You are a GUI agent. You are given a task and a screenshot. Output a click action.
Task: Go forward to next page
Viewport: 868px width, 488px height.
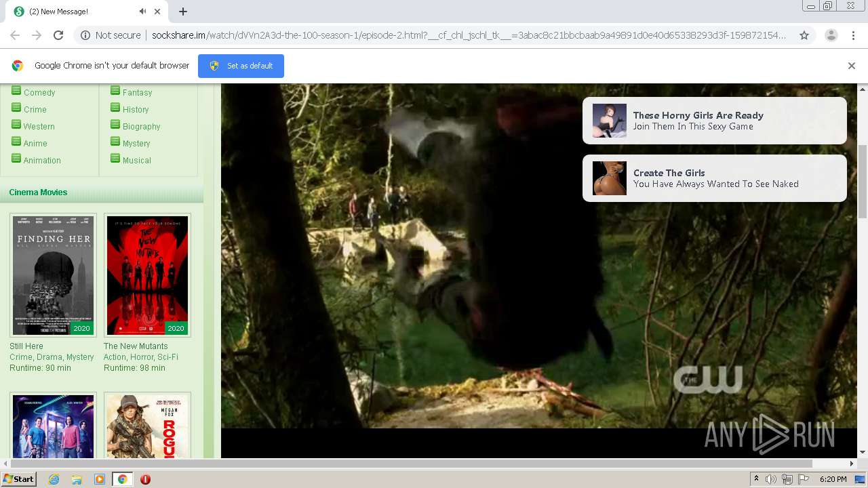[x=37, y=35]
